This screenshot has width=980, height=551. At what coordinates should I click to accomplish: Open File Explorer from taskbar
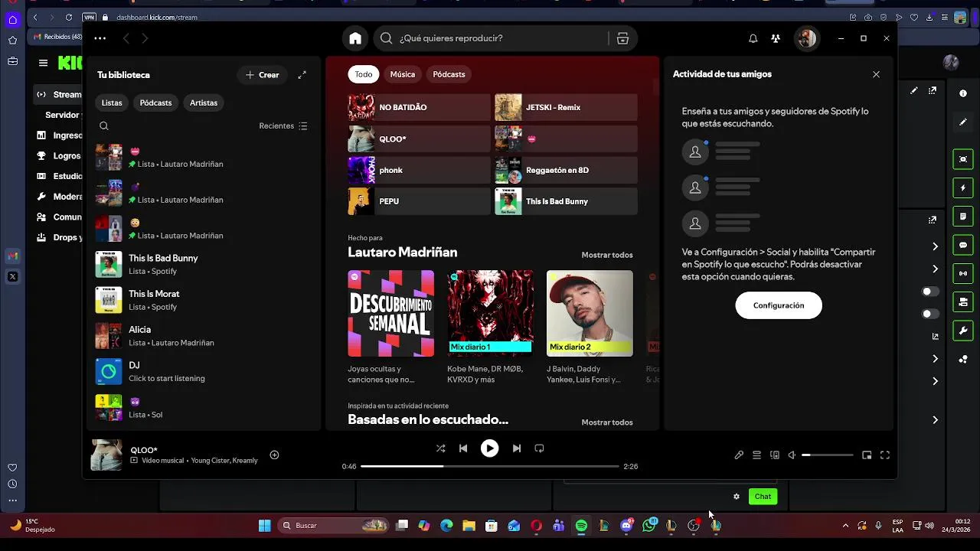click(469, 526)
